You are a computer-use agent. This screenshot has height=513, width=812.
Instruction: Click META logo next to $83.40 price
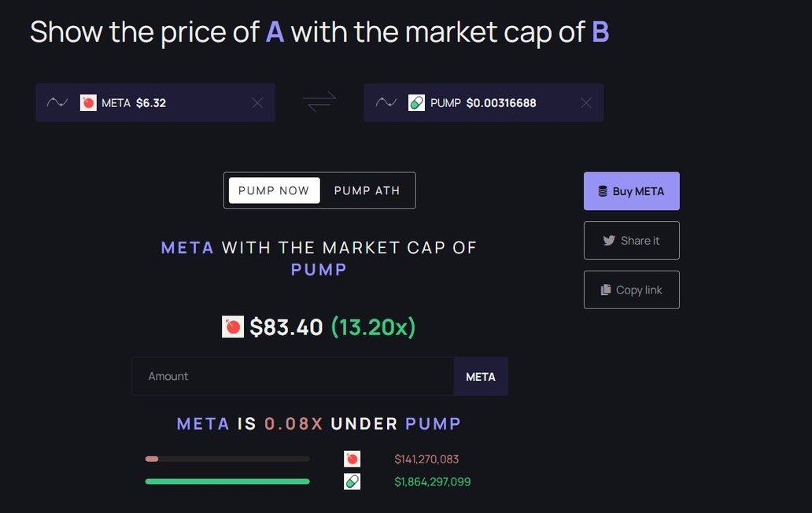[233, 327]
